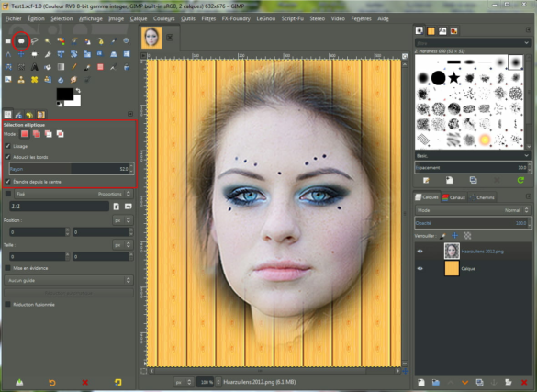537x392 pixels.
Task: Open the FX-Foundry menu
Action: pyautogui.click(x=236, y=18)
